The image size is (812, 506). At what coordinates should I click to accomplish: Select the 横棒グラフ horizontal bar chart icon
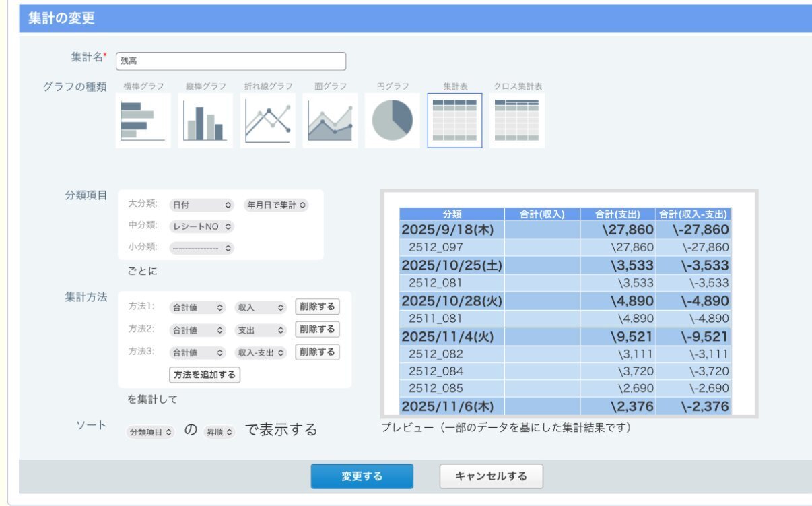pos(143,121)
